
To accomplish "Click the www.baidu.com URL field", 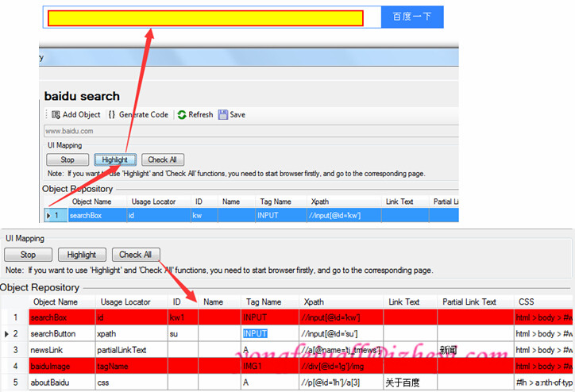I will tap(251, 131).
